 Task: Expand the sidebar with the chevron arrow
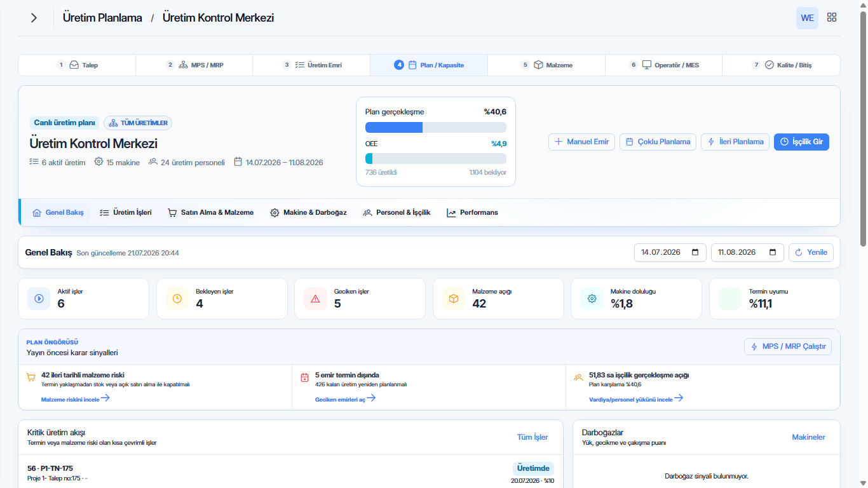coord(34,18)
